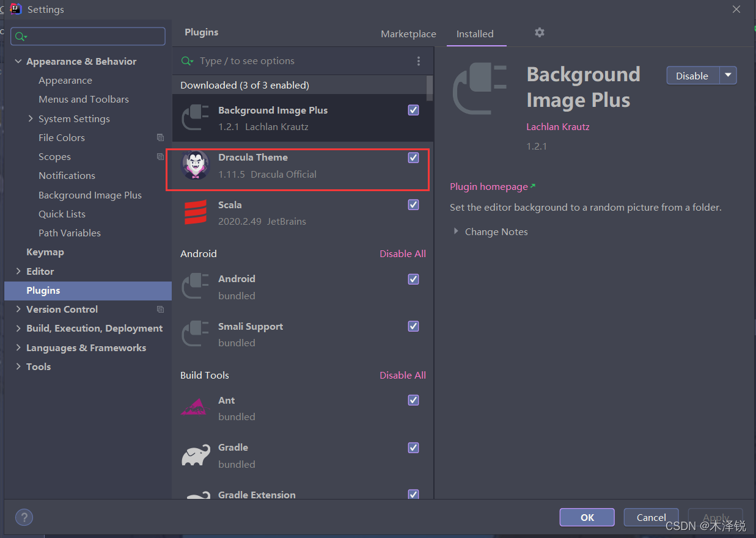Uncheck the Background Image Plus plugin checkbox
Viewport: 756px width, 538px height.
point(413,110)
